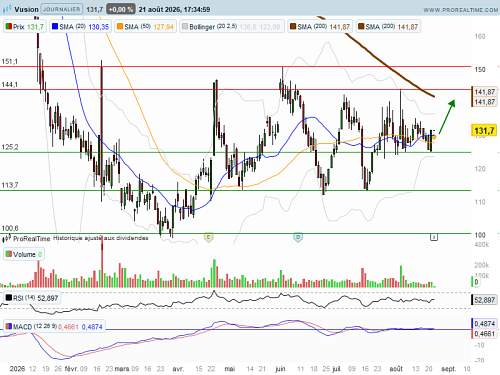Open the SMA (200) legend next to Bollinger

coord(320,27)
